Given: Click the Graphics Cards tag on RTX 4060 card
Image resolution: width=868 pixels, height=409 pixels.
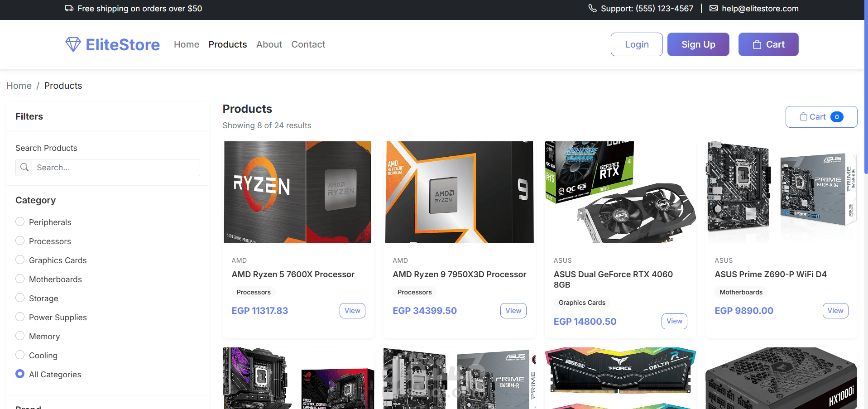Looking at the screenshot, I should (x=582, y=303).
